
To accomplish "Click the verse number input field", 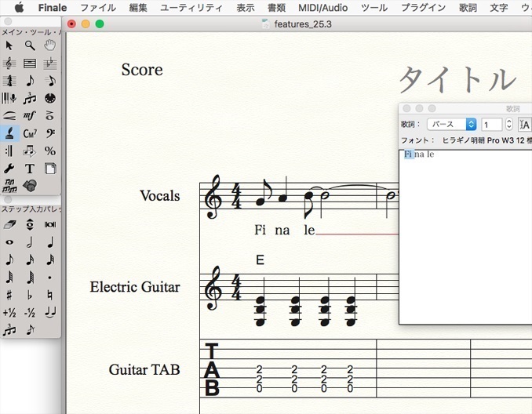I will (x=492, y=125).
